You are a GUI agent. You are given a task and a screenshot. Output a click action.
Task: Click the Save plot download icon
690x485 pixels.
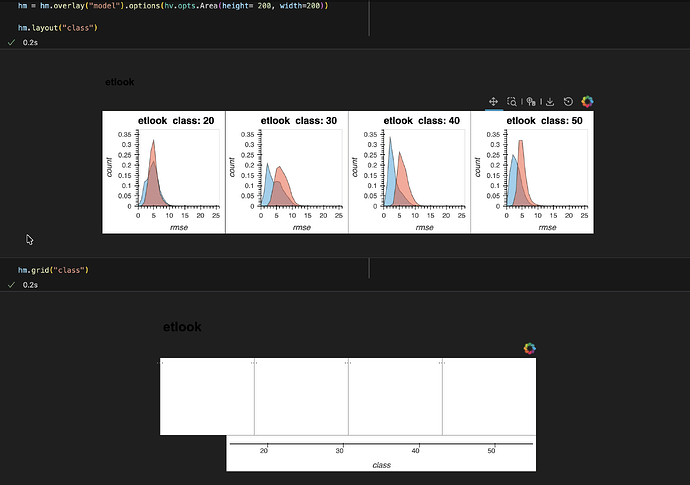549,101
